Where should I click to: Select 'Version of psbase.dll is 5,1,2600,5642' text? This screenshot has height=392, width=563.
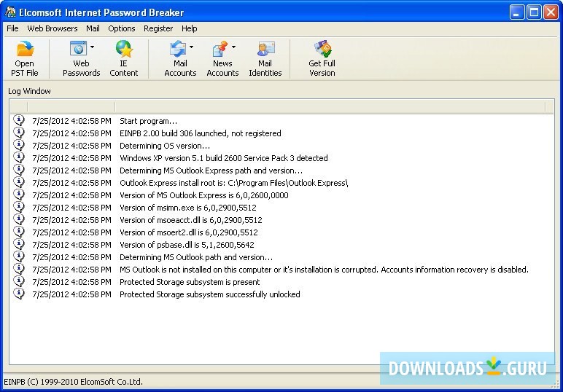tap(187, 245)
